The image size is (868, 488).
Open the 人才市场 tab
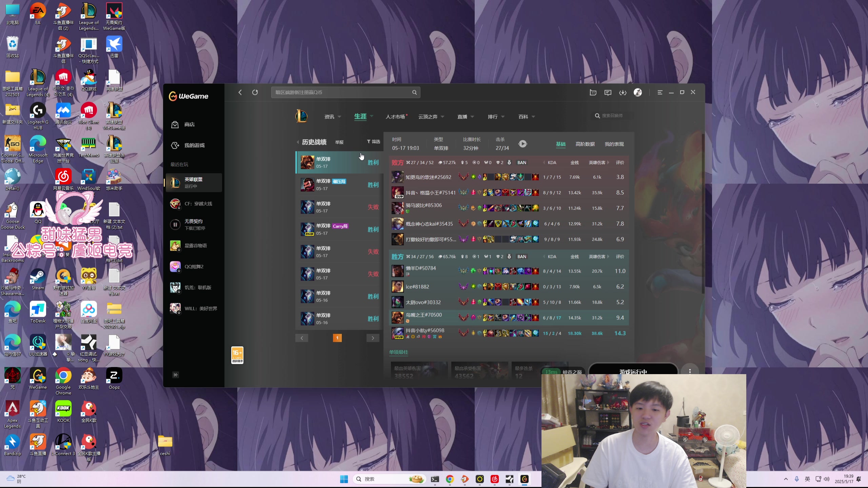(396, 117)
